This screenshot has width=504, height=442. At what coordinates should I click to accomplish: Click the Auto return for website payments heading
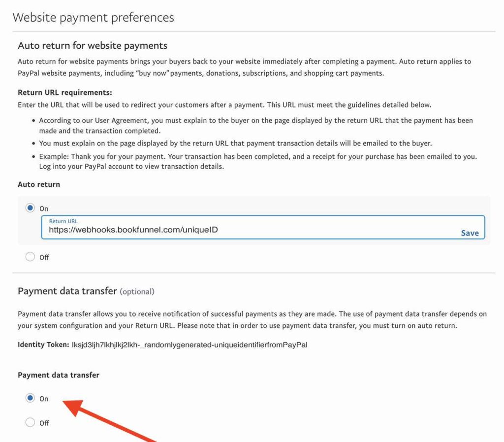[92, 45]
